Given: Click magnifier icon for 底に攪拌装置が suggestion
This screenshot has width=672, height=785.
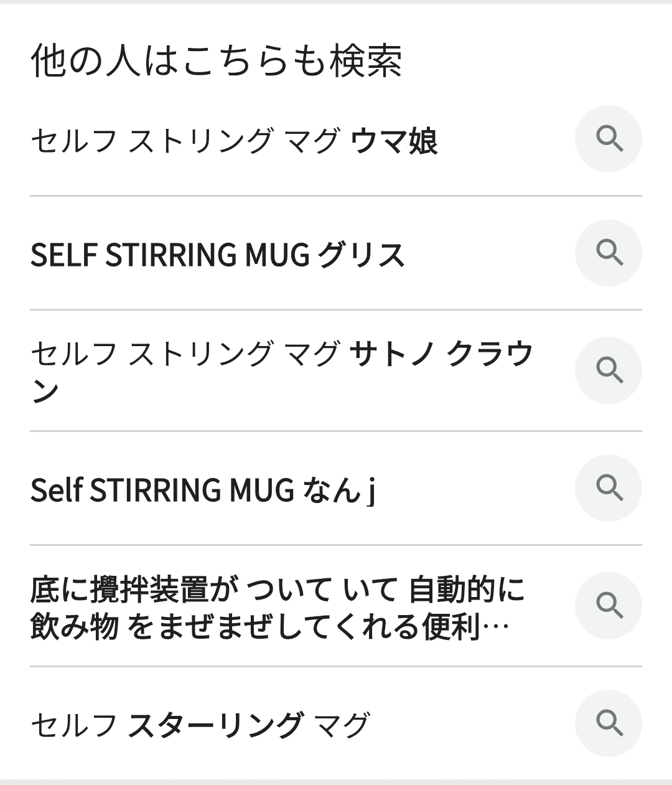Looking at the screenshot, I should (x=609, y=605).
